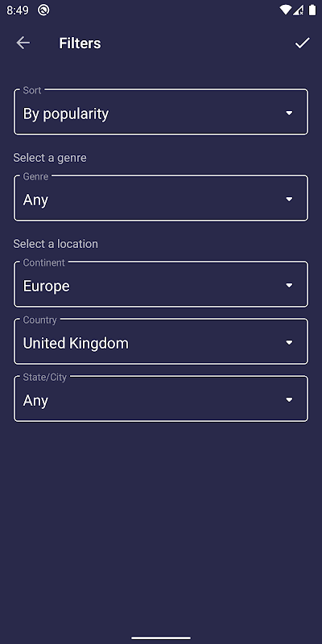Tap the State/City field showing Any
The width and height of the screenshot is (322, 644).
161,398
